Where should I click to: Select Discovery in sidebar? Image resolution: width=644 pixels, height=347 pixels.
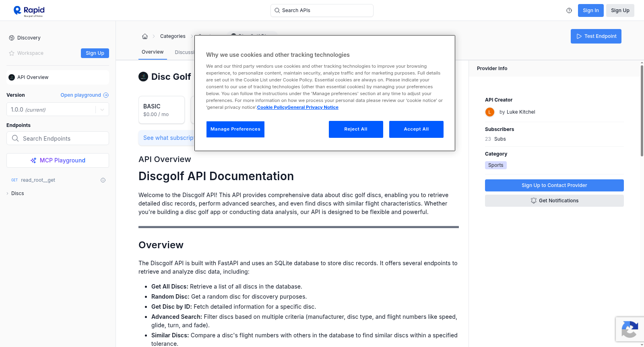[x=29, y=38]
